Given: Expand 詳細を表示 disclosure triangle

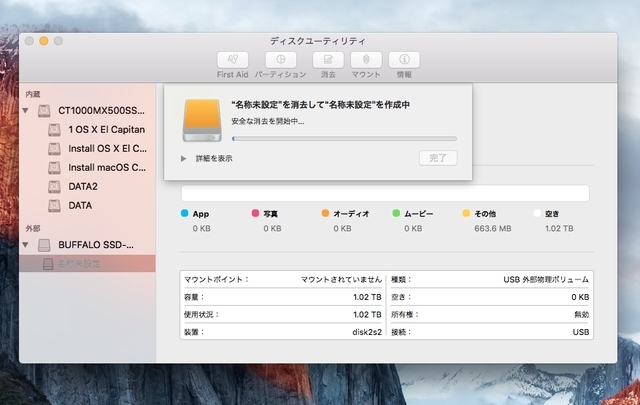Looking at the screenshot, I should pyautogui.click(x=183, y=158).
